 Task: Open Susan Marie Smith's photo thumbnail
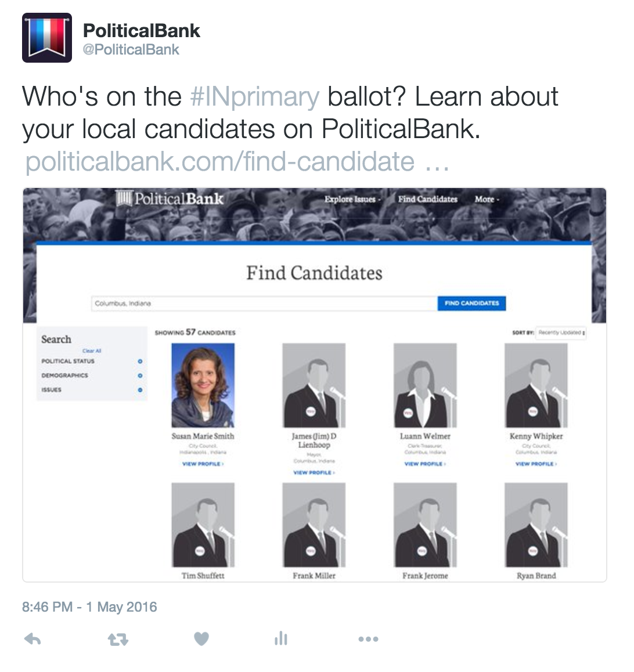pos(203,385)
